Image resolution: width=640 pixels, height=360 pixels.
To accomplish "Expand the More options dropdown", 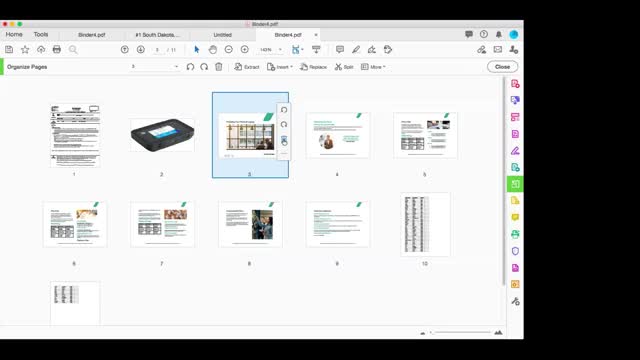I will pyautogui.click(x=373, y=67).
